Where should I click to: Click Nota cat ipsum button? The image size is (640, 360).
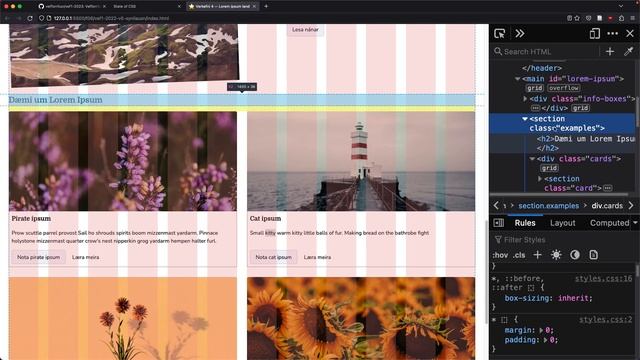point(273,257)
